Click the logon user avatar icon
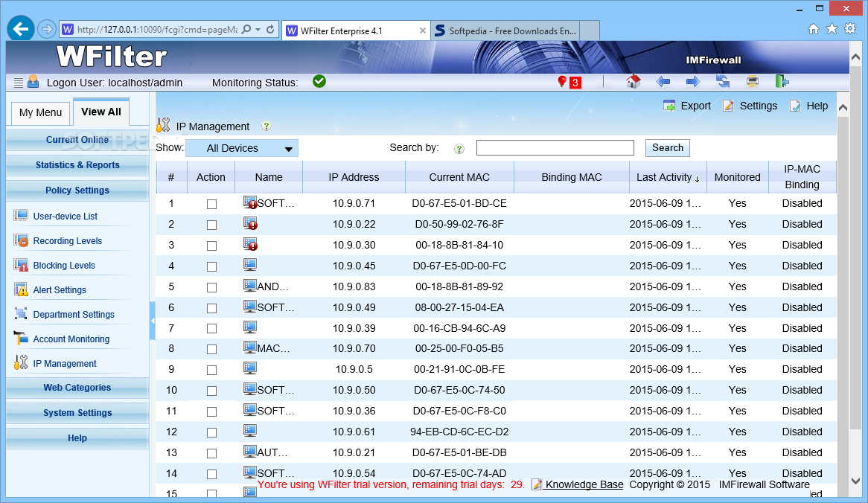 coord(33,82)
